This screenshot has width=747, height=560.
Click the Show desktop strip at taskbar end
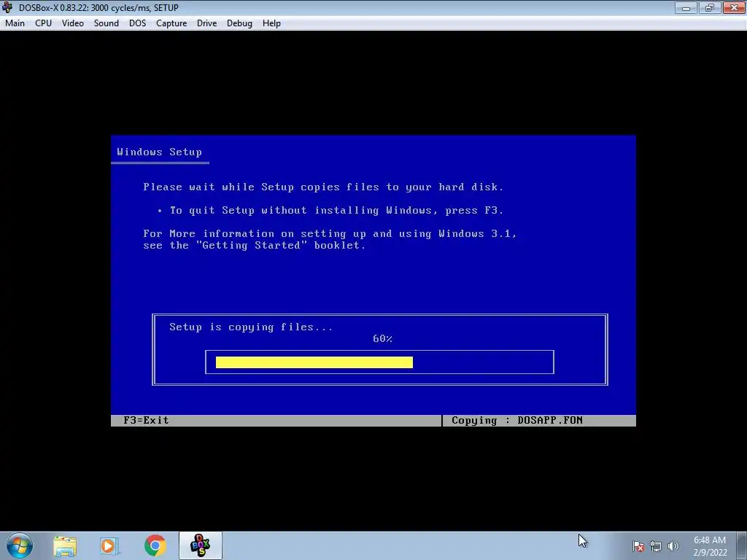tap(743, 546)
